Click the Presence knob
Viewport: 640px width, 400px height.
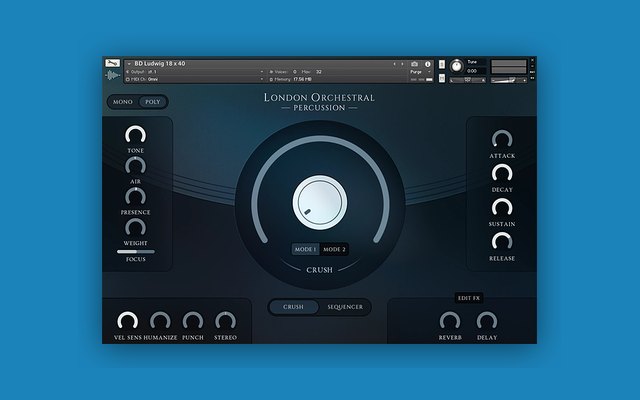coord(136,197)
